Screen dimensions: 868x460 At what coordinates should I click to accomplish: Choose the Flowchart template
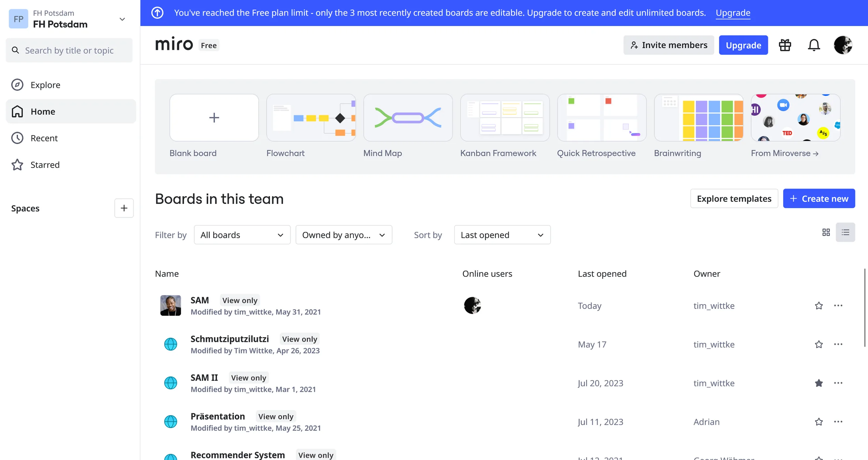[311, 118]
